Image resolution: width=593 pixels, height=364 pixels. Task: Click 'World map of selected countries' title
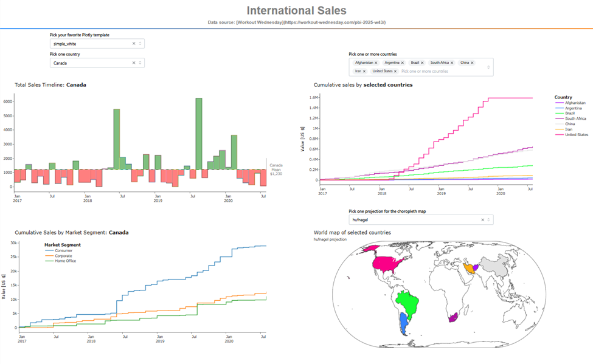(352, 233)
